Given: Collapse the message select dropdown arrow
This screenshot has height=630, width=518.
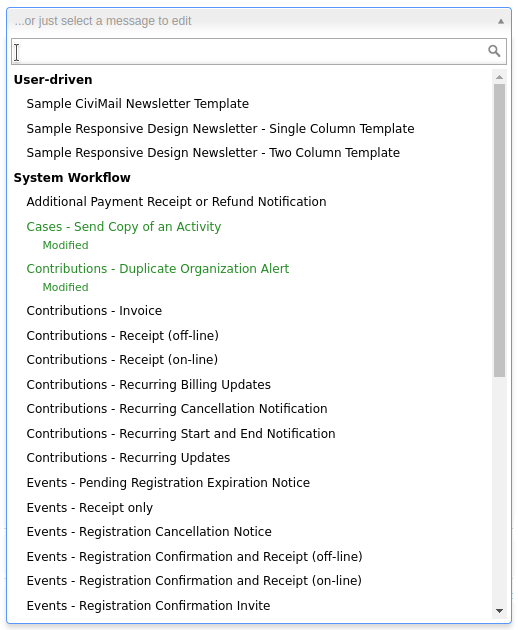Looking at the screenshot, I should pos(500,21).
